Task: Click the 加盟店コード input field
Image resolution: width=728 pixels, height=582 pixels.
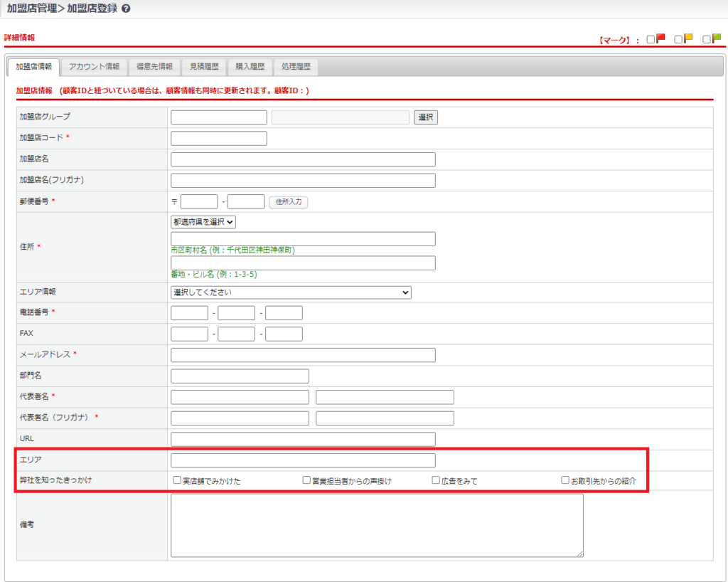Action: click(219, 139)
